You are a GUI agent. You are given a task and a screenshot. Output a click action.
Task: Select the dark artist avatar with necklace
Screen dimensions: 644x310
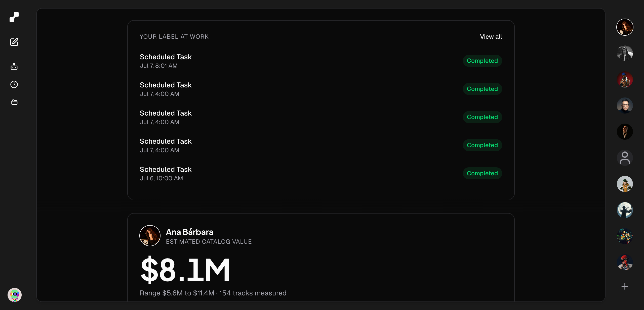click(x=625, y=132)
